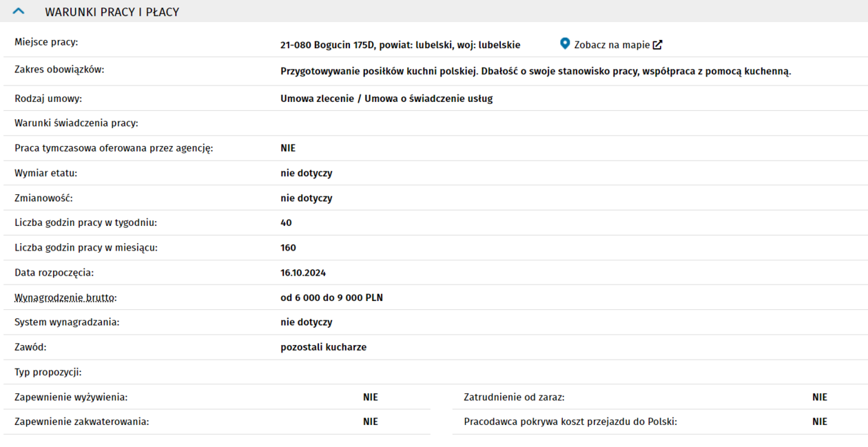The width and height of the screenshot is (868, 447).
Task: Click the monthly hours value 160
Action: pos(288,248)
